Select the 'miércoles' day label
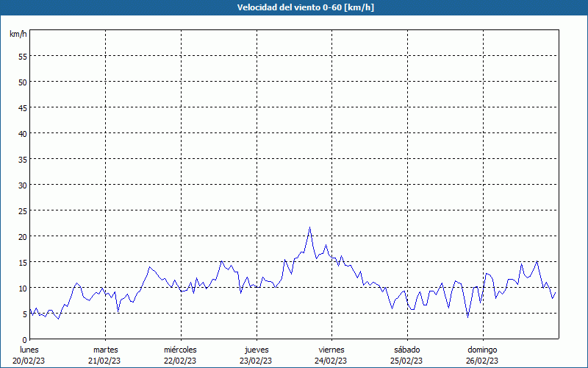The width and height of the screenshot is (588, 368). [180, 350]
